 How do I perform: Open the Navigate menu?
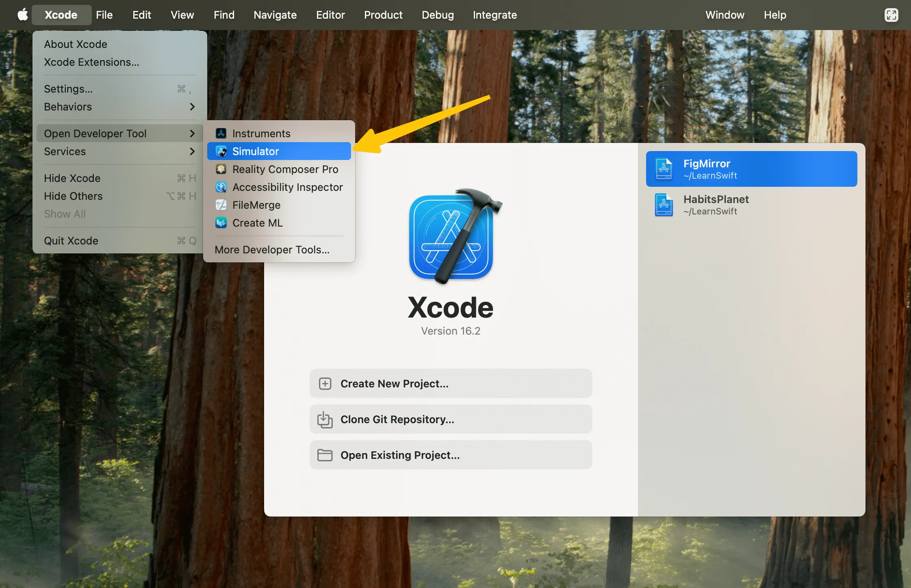275,15
